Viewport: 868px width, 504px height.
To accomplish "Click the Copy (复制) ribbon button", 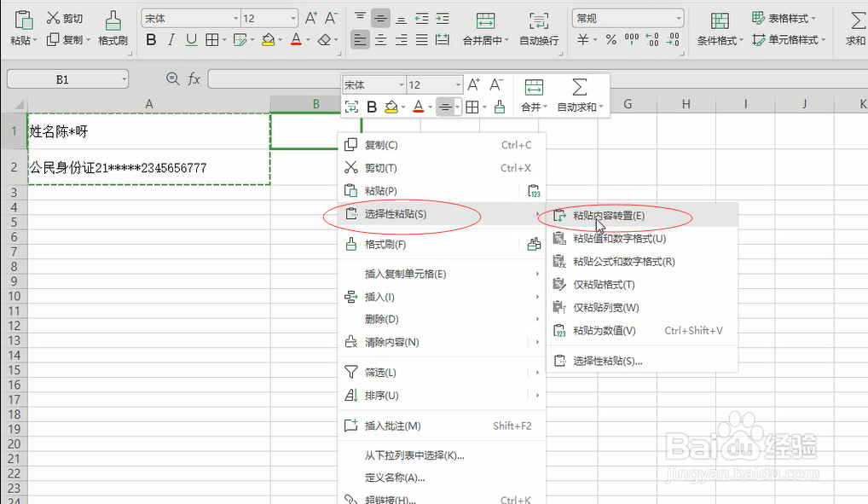I will [x=68, y=40].
